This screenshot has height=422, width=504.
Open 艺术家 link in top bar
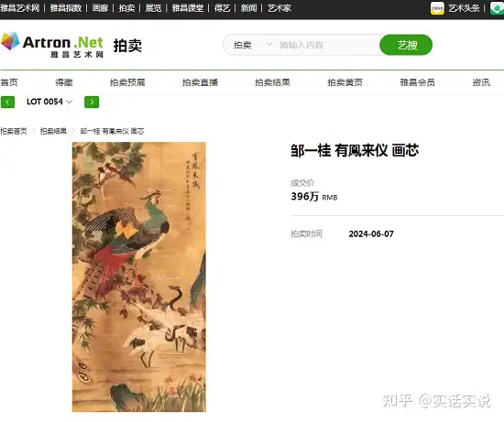(x=279, y=8)
